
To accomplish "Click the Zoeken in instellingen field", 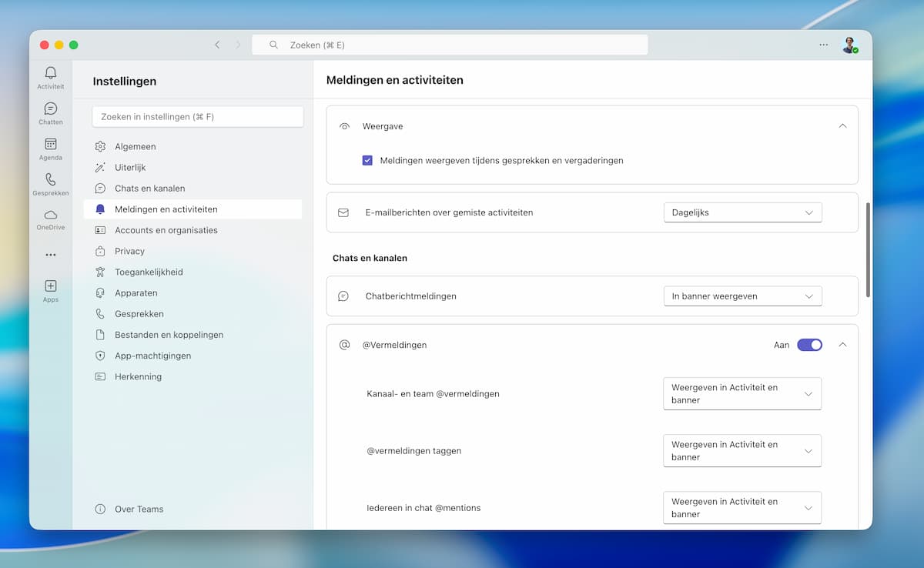I will click(x=197, y=117).
